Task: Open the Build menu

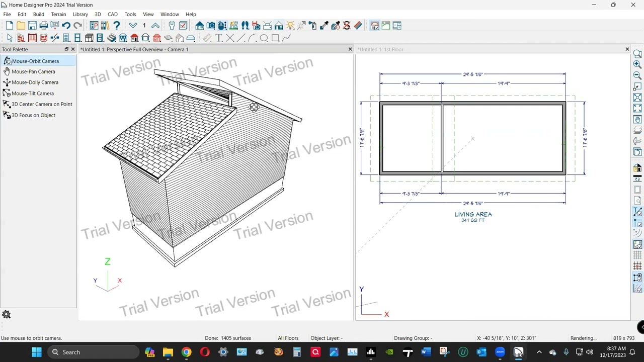Action: (38, 14)
